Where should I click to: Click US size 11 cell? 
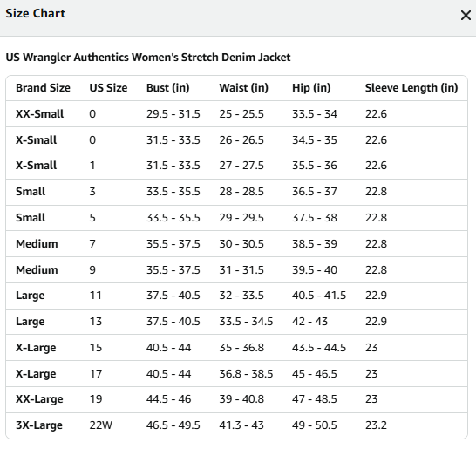coord(95,296)
